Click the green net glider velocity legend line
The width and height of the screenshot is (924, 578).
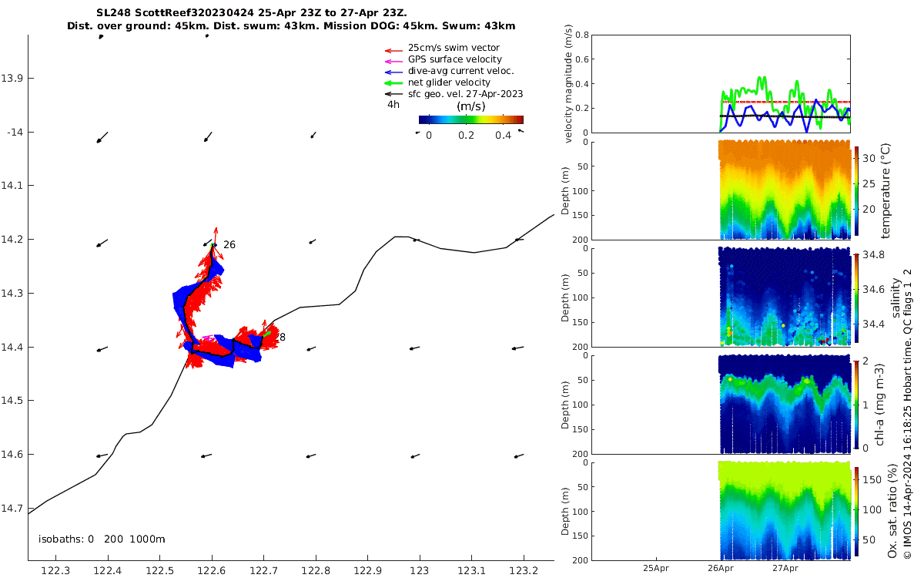click(393, 82)
